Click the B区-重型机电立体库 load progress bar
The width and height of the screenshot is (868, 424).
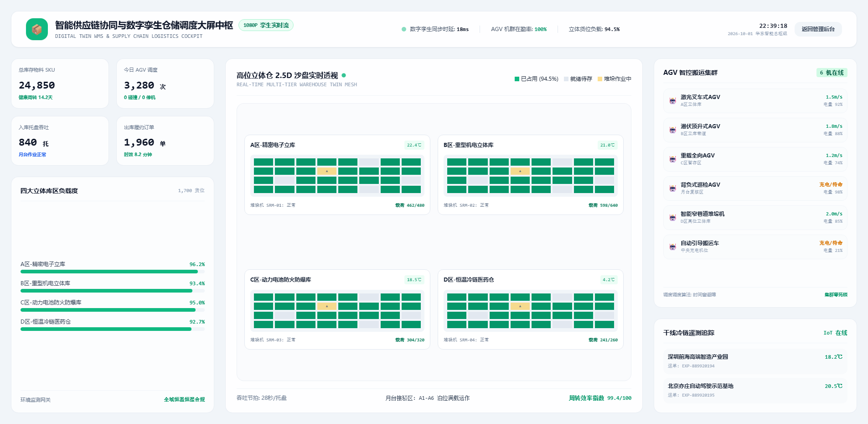(113, 291)
